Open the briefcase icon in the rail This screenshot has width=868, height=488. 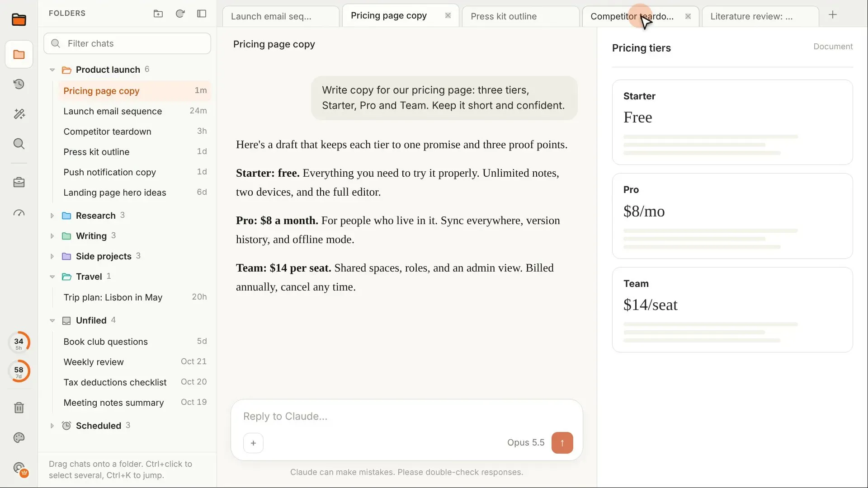click(x=19, y=183)
